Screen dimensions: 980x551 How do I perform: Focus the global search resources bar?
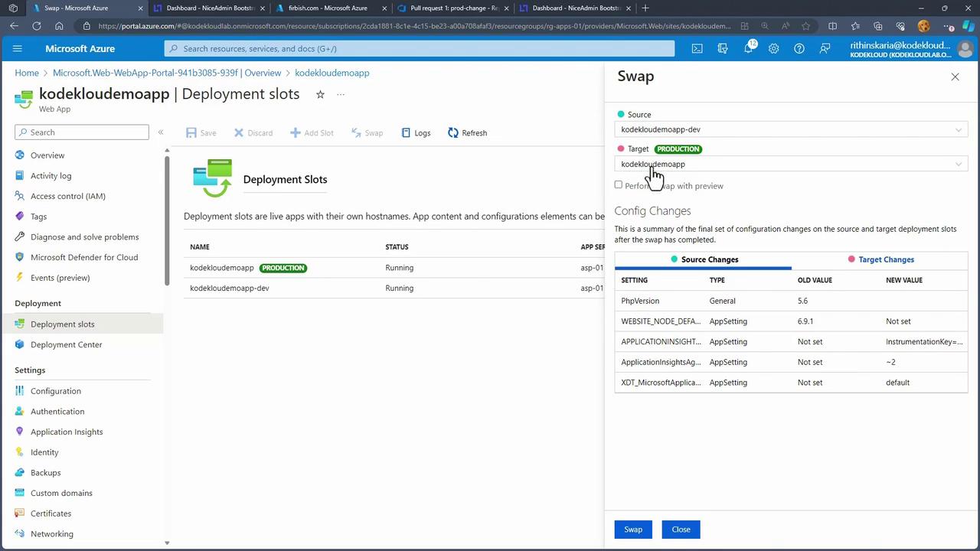[420, 48]
